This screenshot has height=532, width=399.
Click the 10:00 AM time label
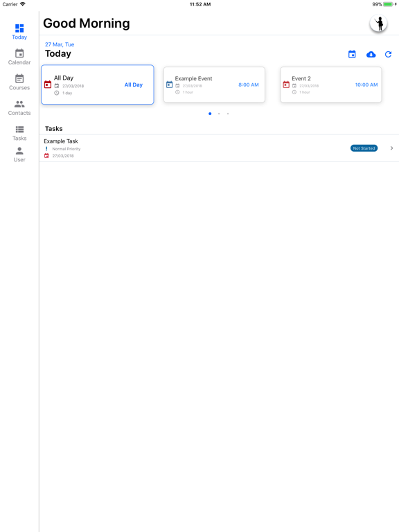click(x=366, y=85)
